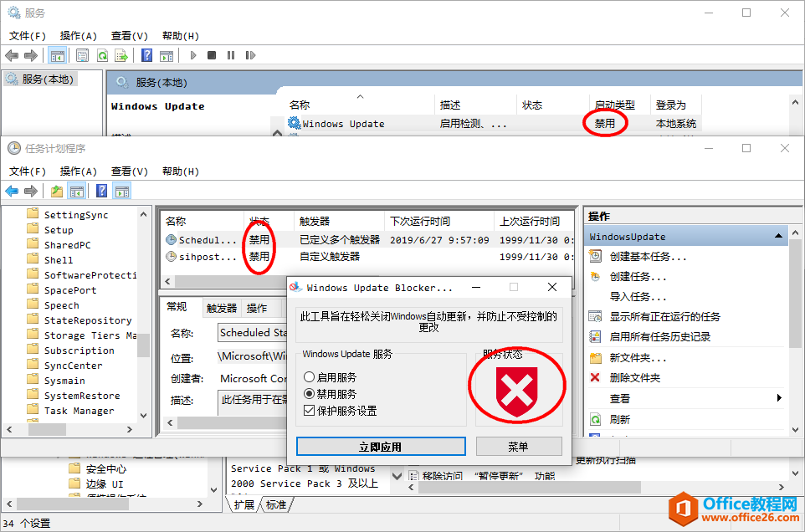Toggle console tree icon in Task Scheduler toolbar

[77, 192]
